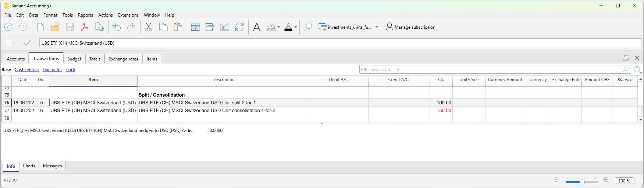Detach the table with the restore window icon
Image resolution: width=644 pixels, height=188 pixels.
click(626, 58)
